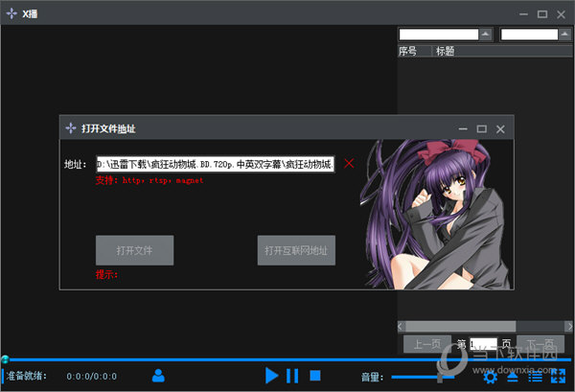This screenshot has height=392, width=575.
Task: Click inside the first playlist combo text box
Action: coord(439,35)
